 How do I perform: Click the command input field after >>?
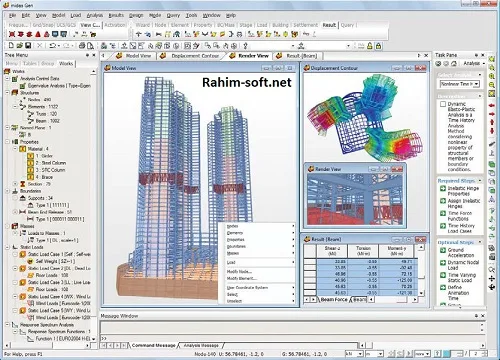click(295, 338)
